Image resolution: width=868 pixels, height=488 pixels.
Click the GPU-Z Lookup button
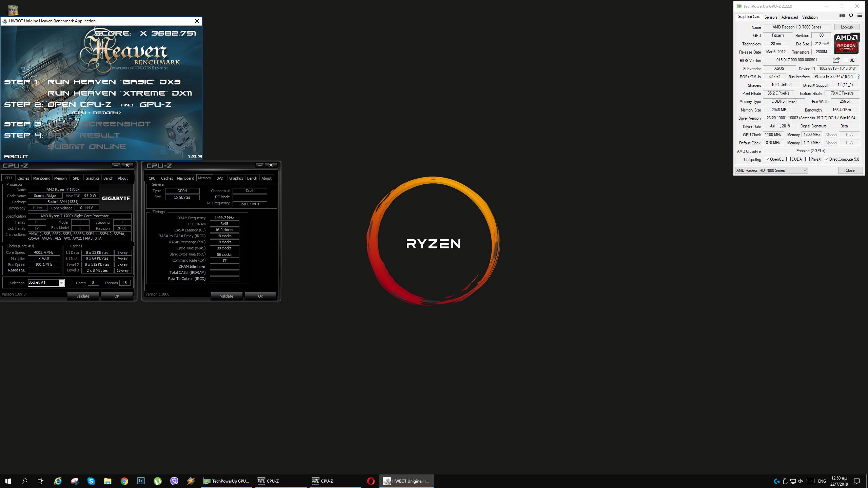pos(847,27)
